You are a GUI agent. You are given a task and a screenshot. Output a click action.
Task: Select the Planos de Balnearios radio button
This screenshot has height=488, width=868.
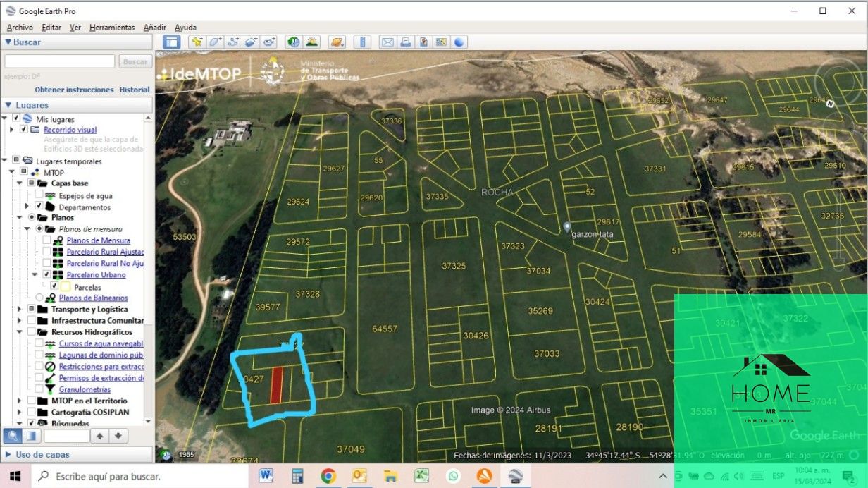(x=39, y=298)
